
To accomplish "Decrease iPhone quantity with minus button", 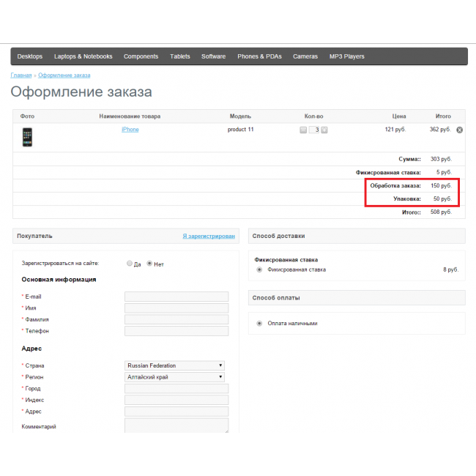I will point(303,130).
